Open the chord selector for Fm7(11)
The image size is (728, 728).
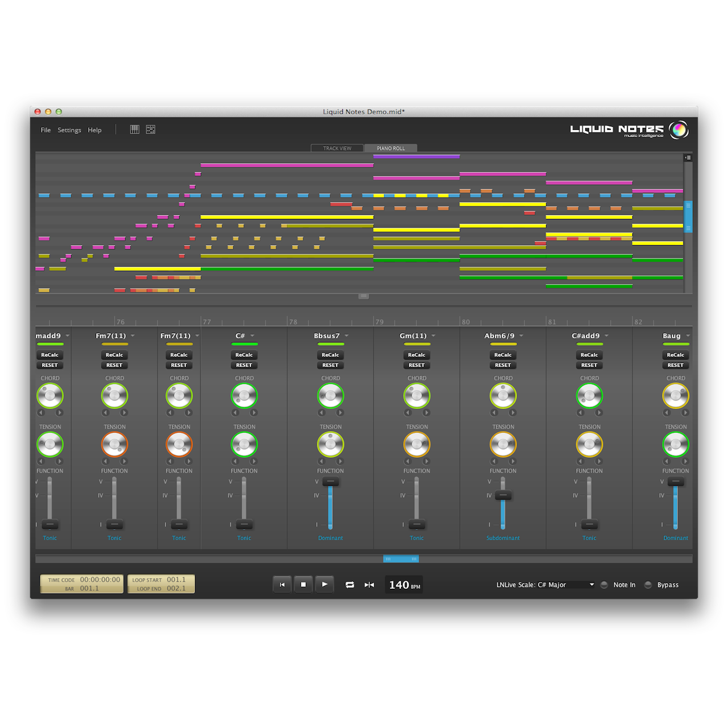coord(133,336)
